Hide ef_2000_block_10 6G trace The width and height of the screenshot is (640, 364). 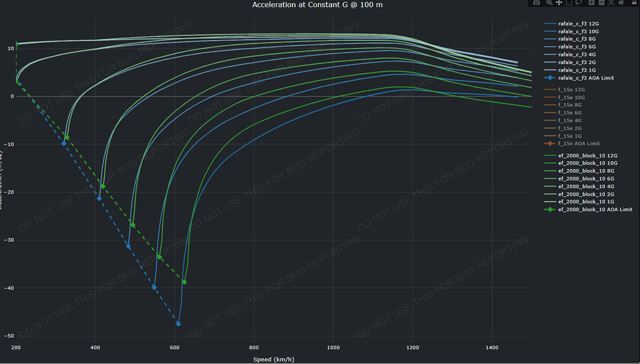click(579, 178)
